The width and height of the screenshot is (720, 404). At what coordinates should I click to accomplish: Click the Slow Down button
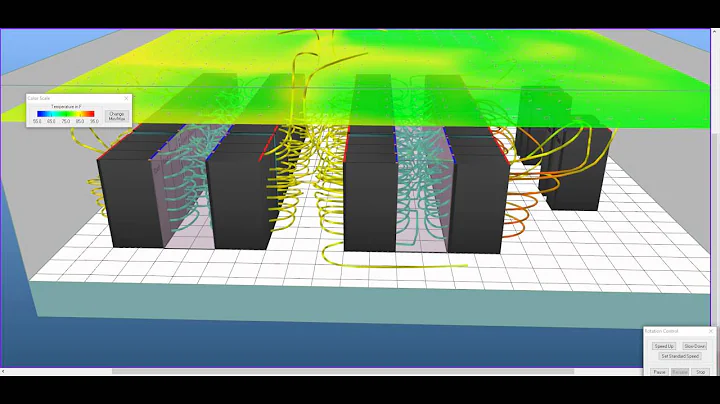[x=694, y=346]
